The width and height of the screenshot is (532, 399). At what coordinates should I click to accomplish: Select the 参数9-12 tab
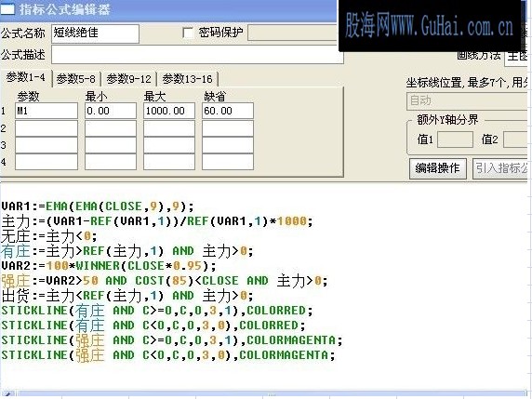pos(128,79)
